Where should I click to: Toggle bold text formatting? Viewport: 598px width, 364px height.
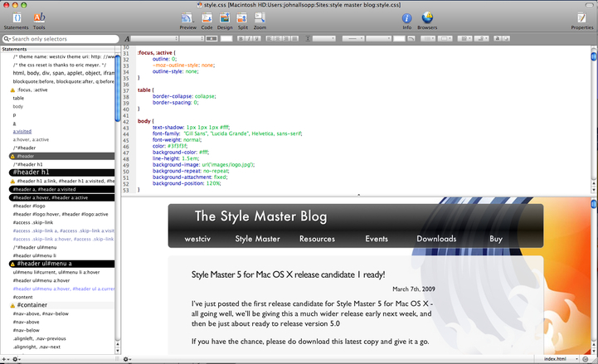[241, 39]
